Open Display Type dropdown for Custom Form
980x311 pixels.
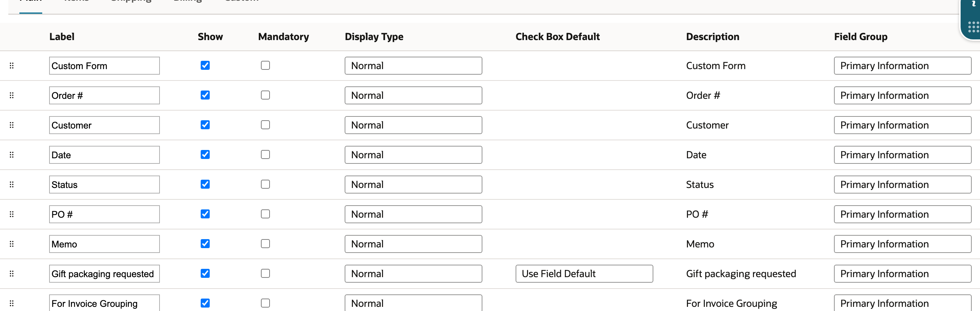coord(413,66)
